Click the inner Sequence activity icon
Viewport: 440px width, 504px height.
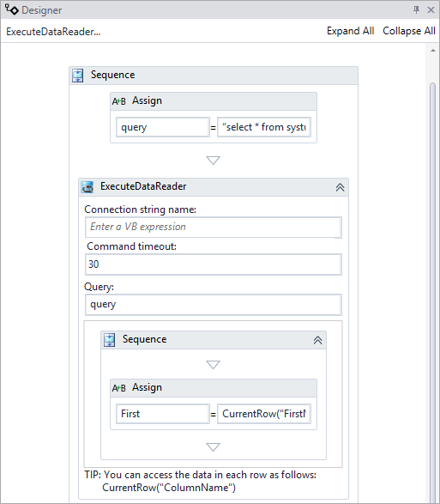tap(110, 340)
